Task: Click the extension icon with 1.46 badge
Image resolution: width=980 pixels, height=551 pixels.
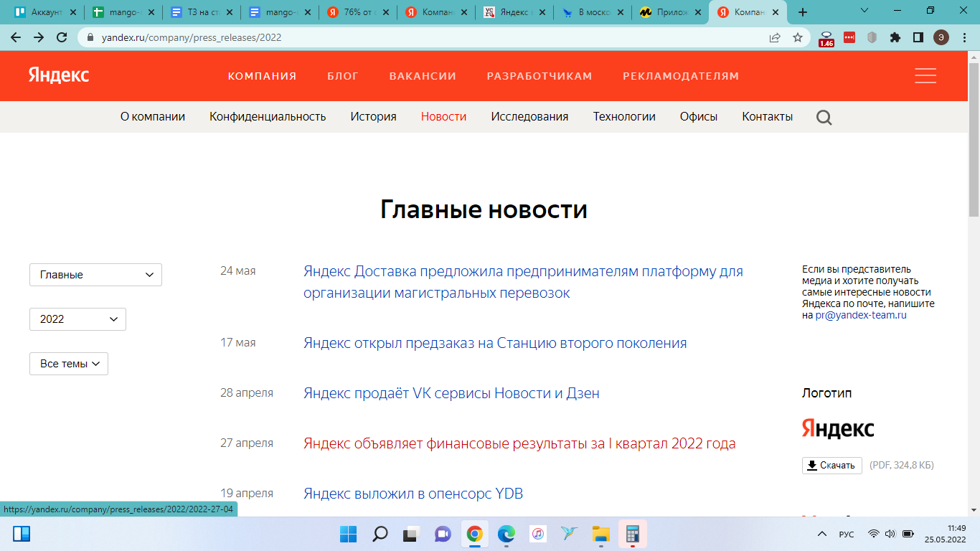Action: 826,38
